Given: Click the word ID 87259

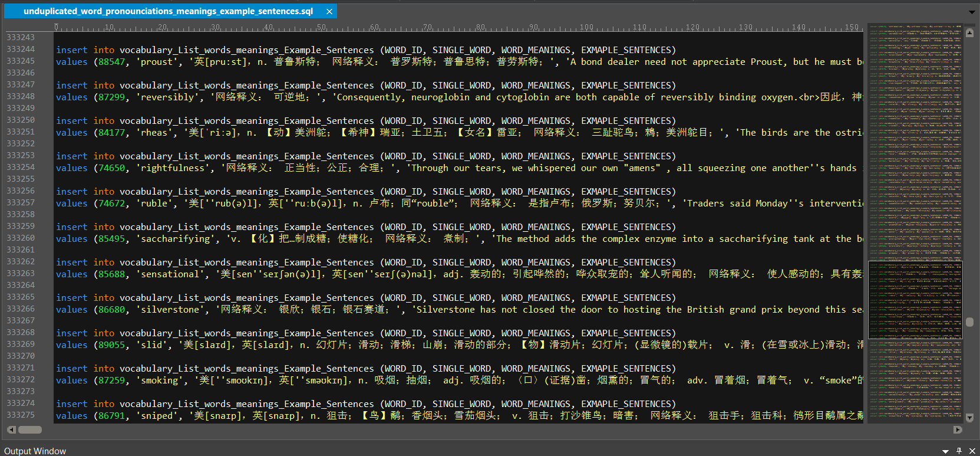Looking at the screenshot, I should pyautogui.click(x=112, y=380).
